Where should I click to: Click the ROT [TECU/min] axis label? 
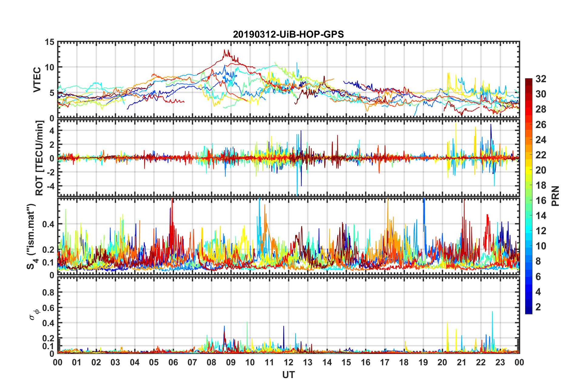[39, 158]
